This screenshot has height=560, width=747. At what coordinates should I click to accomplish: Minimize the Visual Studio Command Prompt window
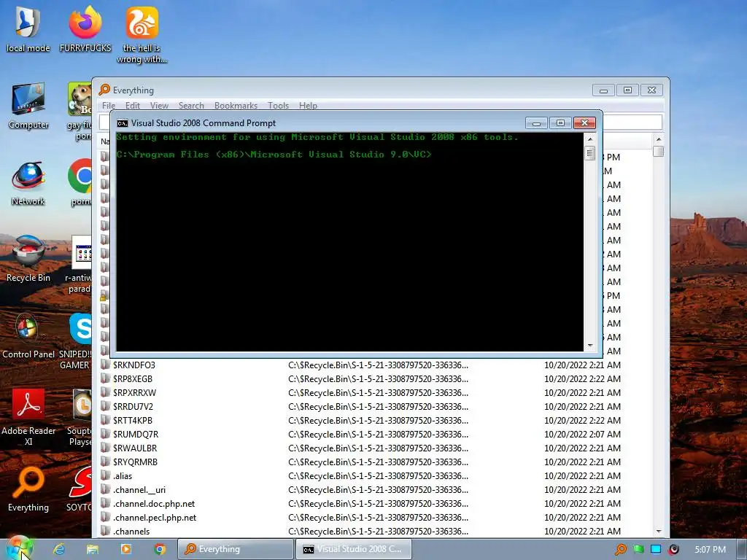(x=536, y=123)
